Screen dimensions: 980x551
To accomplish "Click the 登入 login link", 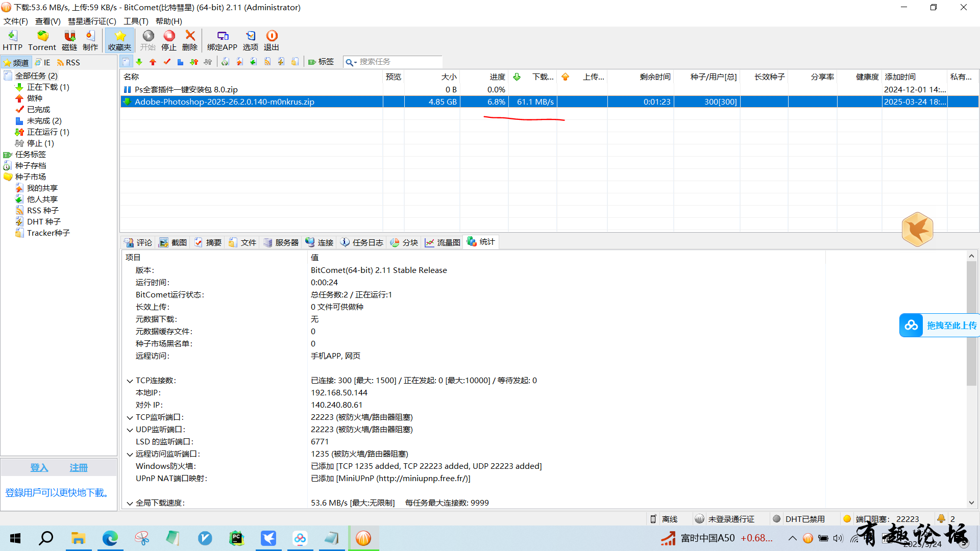I will 39,468.
